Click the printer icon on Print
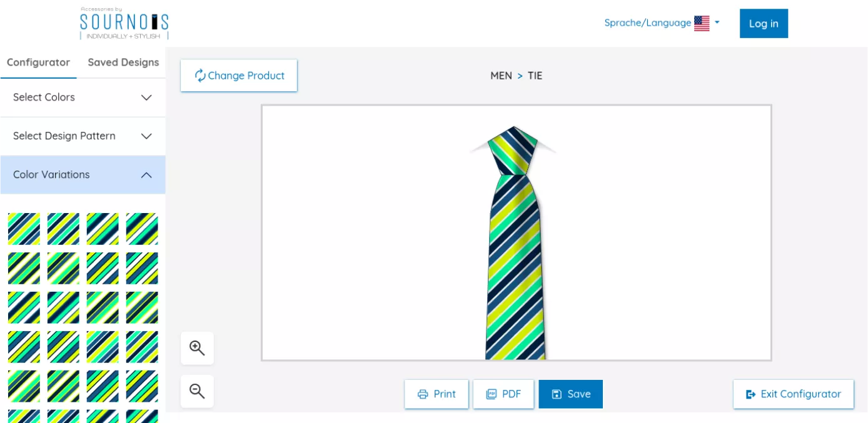The width and height of the screenshot is (868, 423). click(x=423, y=394)
